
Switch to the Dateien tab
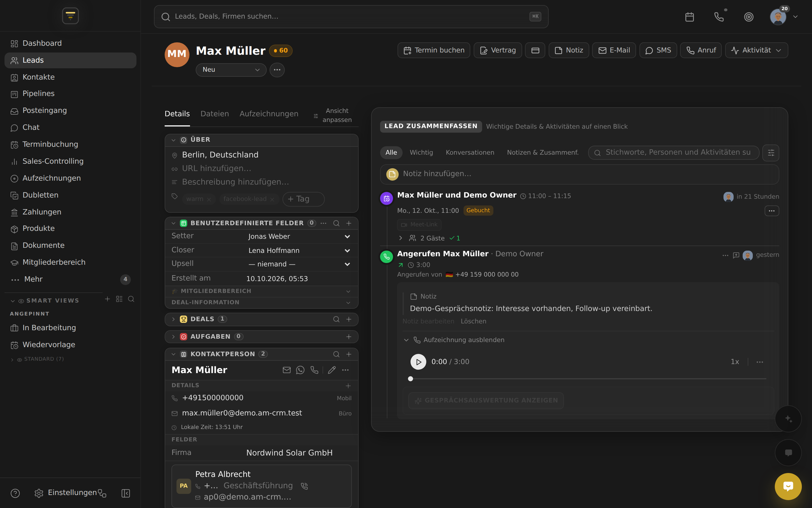215,114
